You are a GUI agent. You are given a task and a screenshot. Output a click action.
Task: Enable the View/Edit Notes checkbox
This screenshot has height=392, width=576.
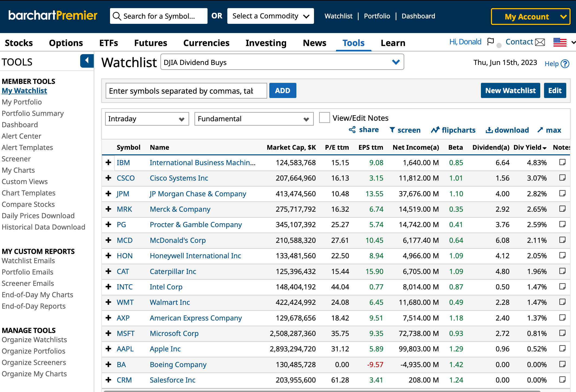point(324,118)
